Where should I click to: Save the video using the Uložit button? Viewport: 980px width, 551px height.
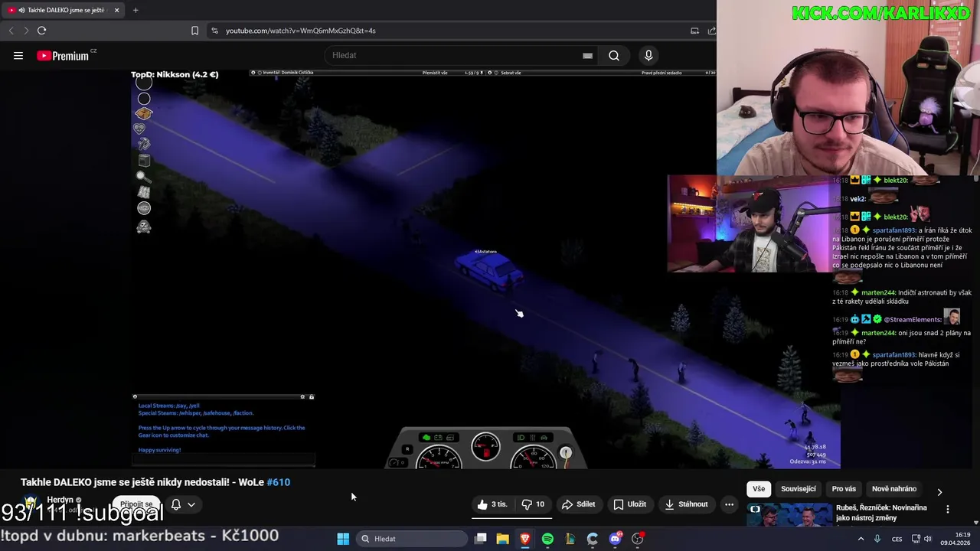coord(629,504)
